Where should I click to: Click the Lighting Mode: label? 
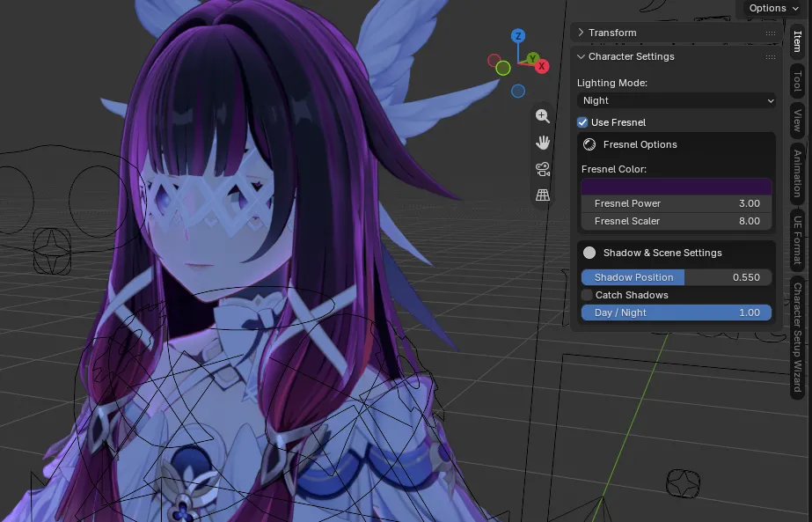point(612,83)
